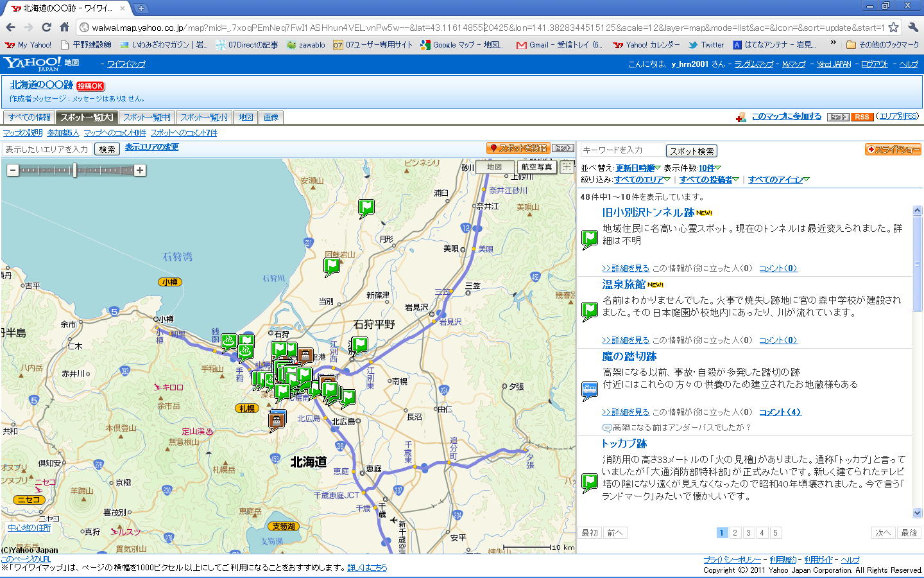Screen dimensions: 924x578
Task: Select the 地図 tab
Action: tap(245, 117)
